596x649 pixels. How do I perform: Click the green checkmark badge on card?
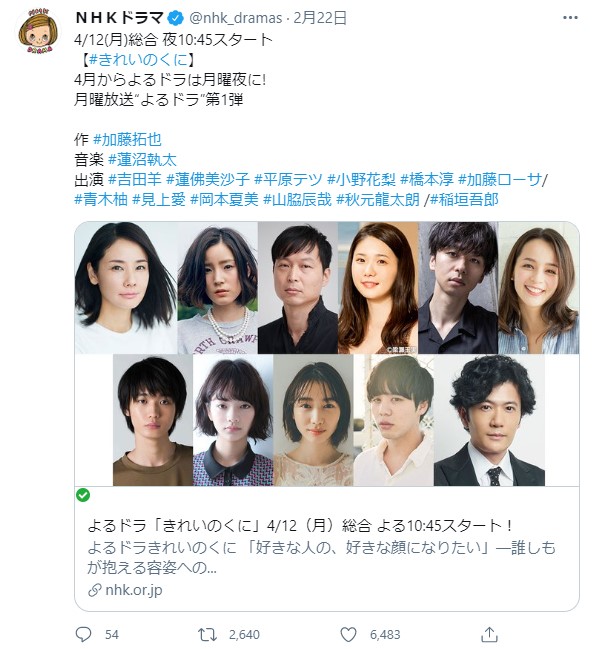pos(83,495)
